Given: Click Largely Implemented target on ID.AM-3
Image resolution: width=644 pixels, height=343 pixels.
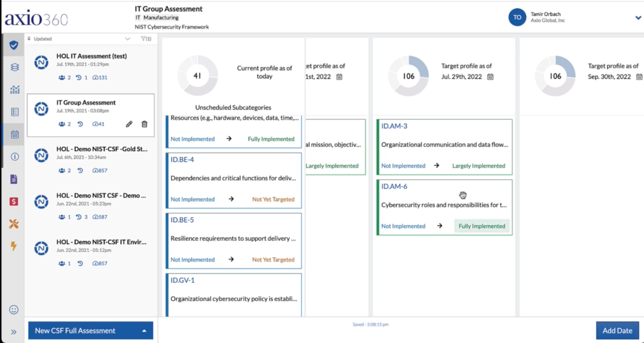Looking at the screenshot, I should click(x=479, y=166).
